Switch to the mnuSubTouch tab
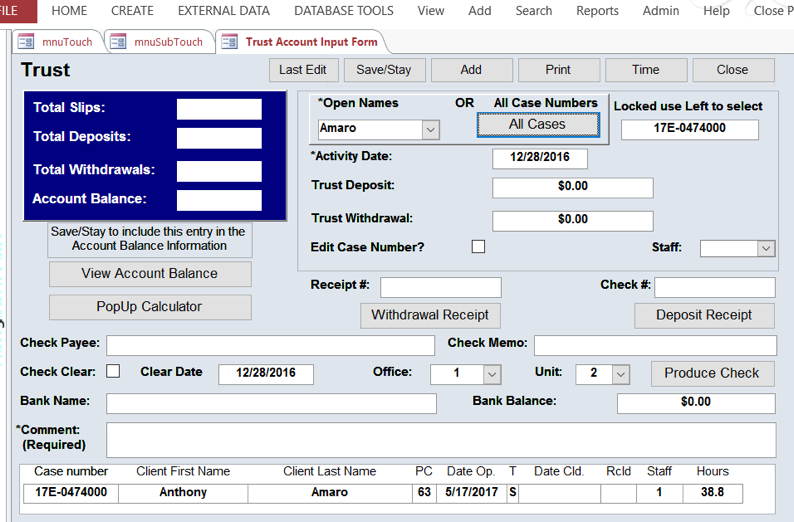The width and height of the screenshot is (794, 522). [167, 42]
